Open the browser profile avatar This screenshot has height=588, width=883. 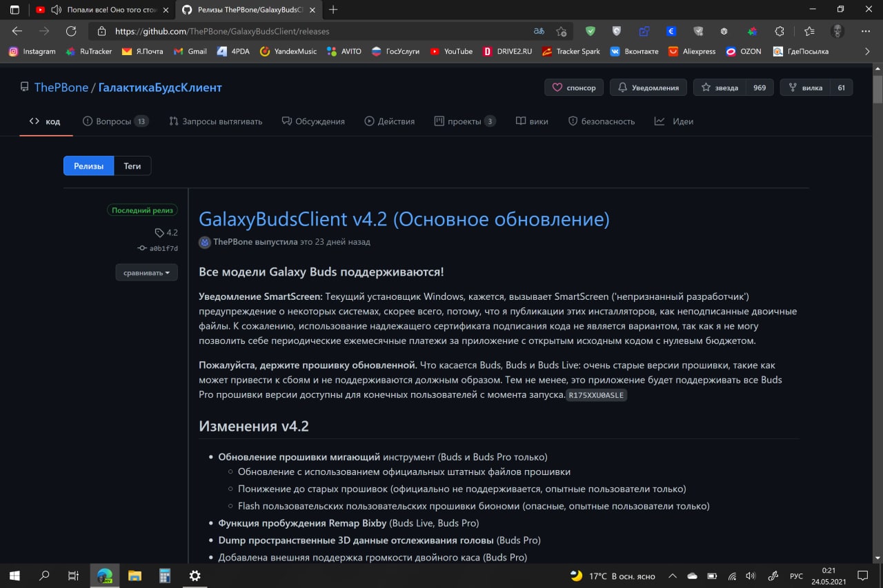(837, 31)
